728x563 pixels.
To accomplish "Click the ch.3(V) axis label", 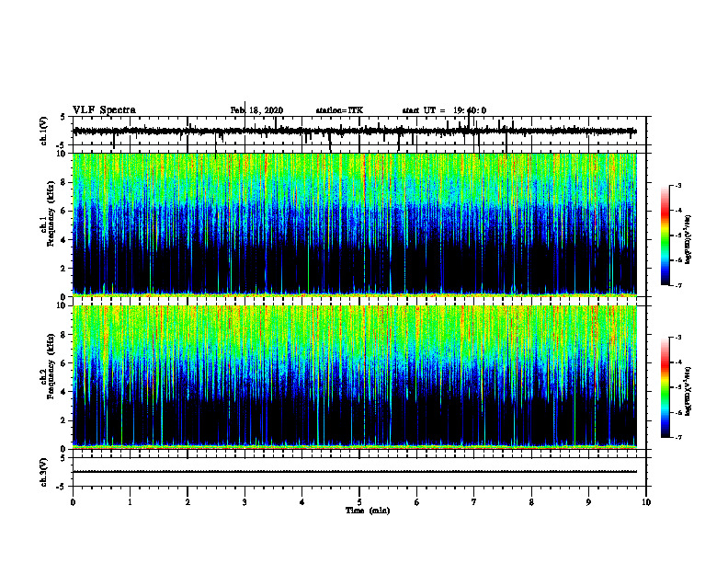I will [x=44, y=472].
